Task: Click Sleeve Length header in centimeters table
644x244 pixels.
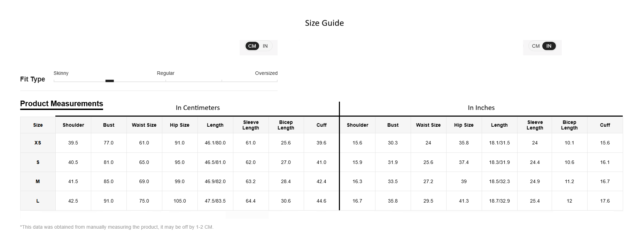Action: pyautogui.click(x=251, y=125)
